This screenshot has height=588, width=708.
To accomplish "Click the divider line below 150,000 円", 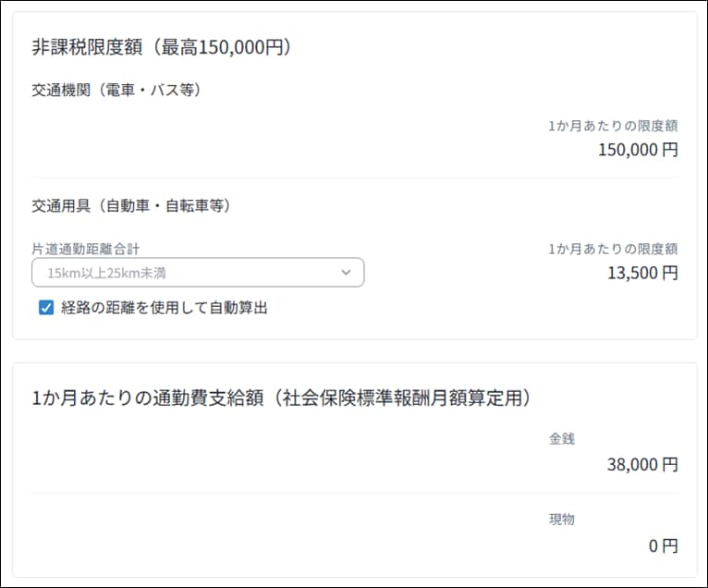I will (355, 178).
